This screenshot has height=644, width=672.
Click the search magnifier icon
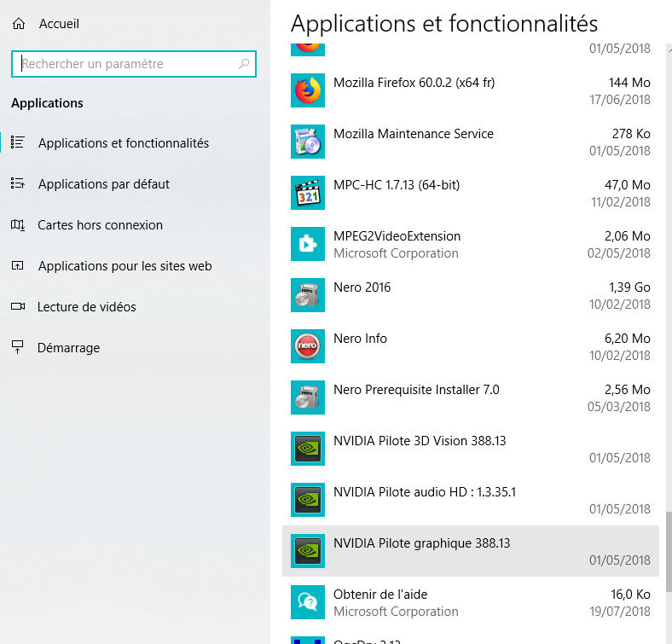coord(244,64)
